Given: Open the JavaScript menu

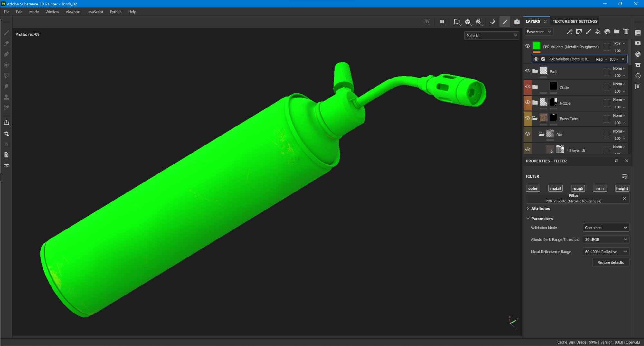Looking at the screenshot, I should (94, 12).
